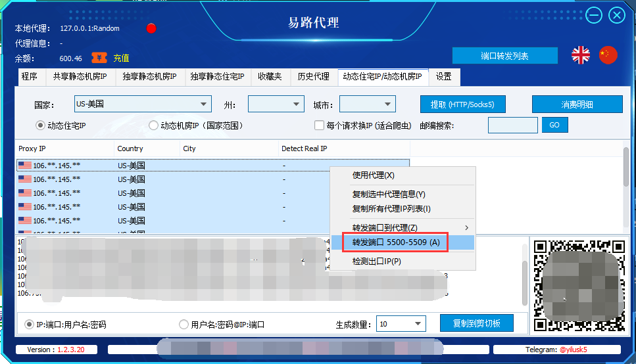Expand the 州 state dropdown
The image size is (636, 364).
276,104
